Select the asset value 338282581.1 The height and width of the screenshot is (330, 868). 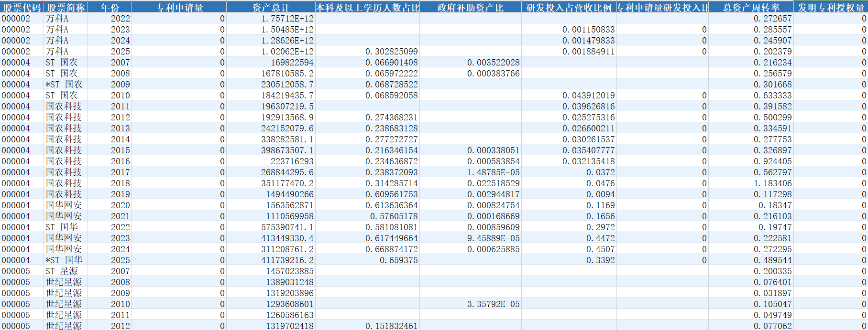click(x=271, y=139)
